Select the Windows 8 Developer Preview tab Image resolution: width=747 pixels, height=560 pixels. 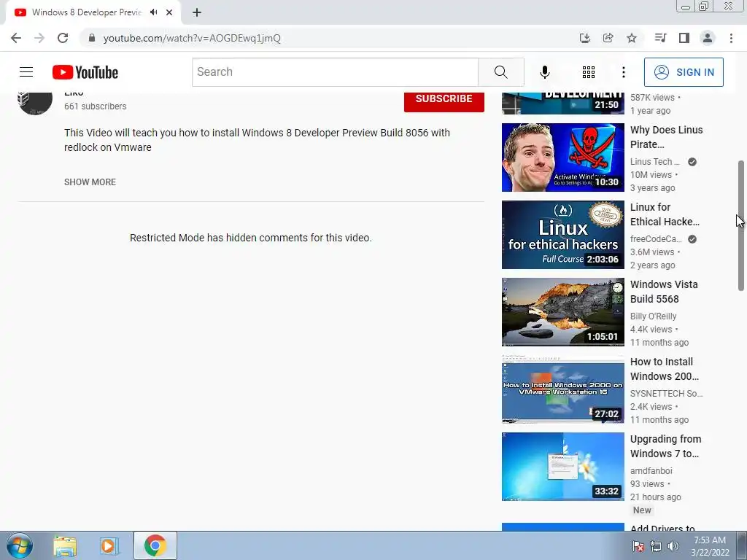(87, 12)
